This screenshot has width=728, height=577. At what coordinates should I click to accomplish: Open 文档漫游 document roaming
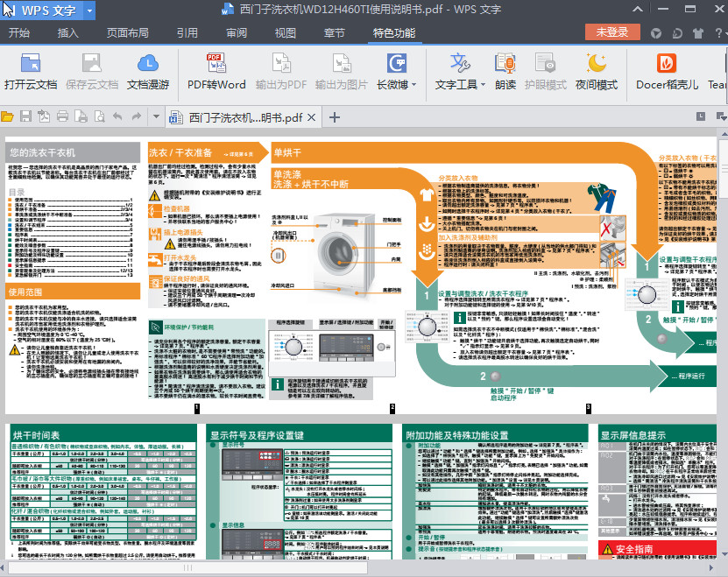(x=148, y=72)
